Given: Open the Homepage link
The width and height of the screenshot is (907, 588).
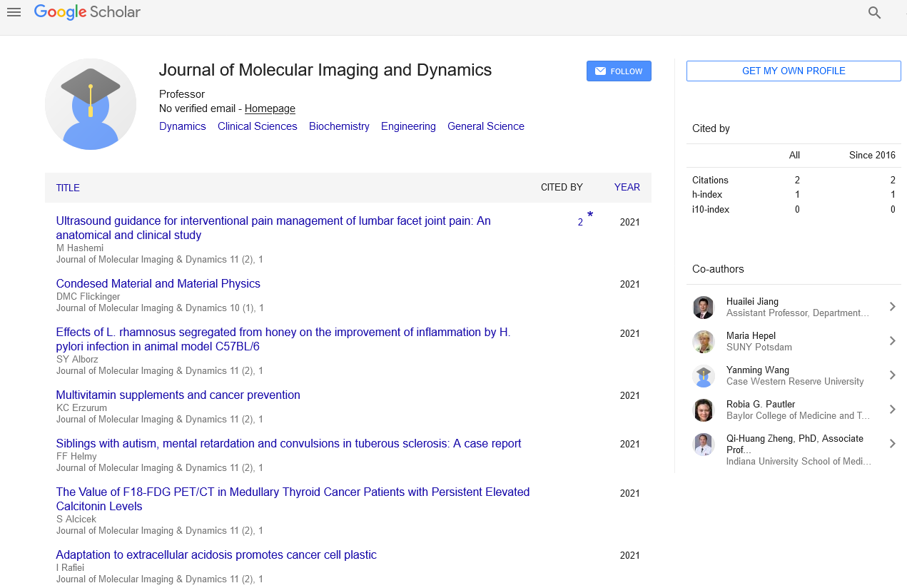Looking at the screenshot, I should (x=270, y=108).
